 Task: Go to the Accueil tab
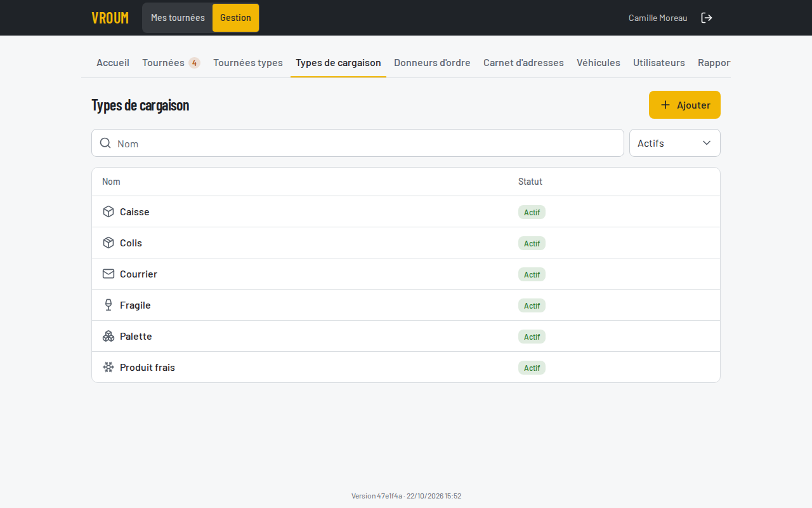[113, 63]
